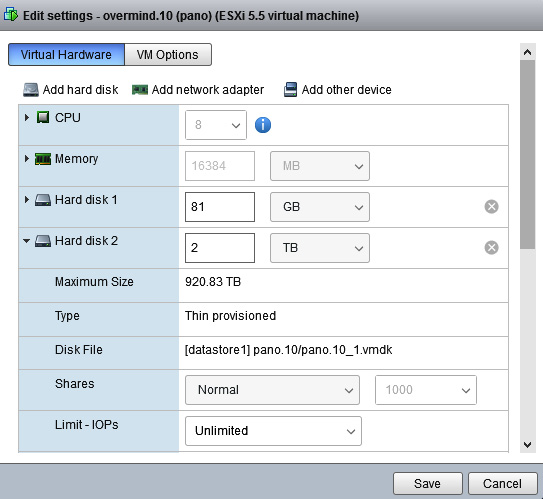Open the Limit - IOPs Unlimited dropdown
The image size is (543, 499).
coord(274,431)
